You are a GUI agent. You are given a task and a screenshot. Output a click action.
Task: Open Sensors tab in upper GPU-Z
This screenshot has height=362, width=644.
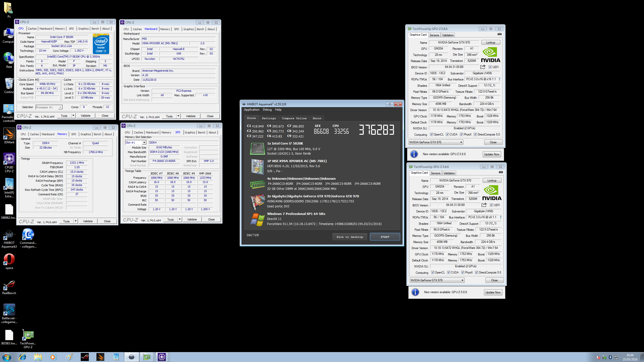(x=434, y=35)
